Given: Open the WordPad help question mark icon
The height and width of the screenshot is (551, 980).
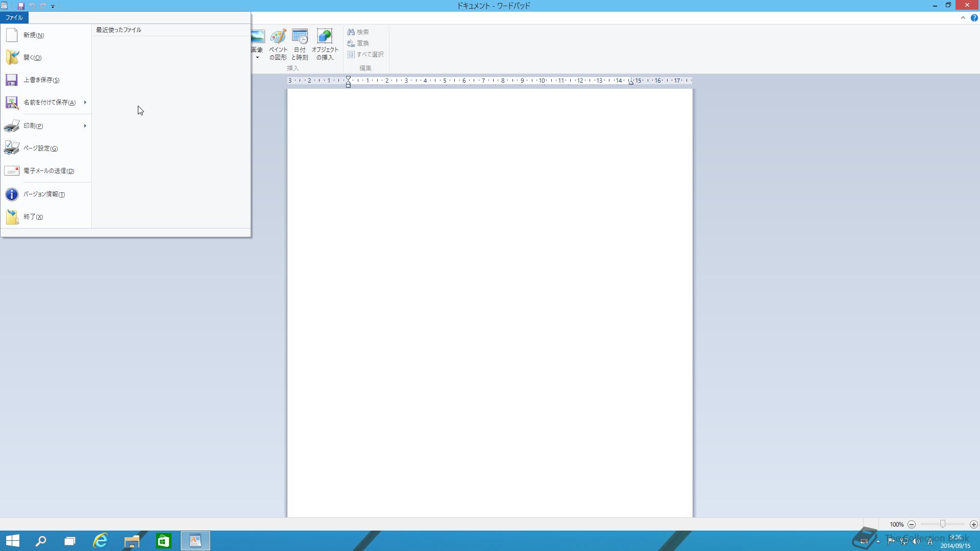Looking at the screenshot, I should (x=974, y=18).
